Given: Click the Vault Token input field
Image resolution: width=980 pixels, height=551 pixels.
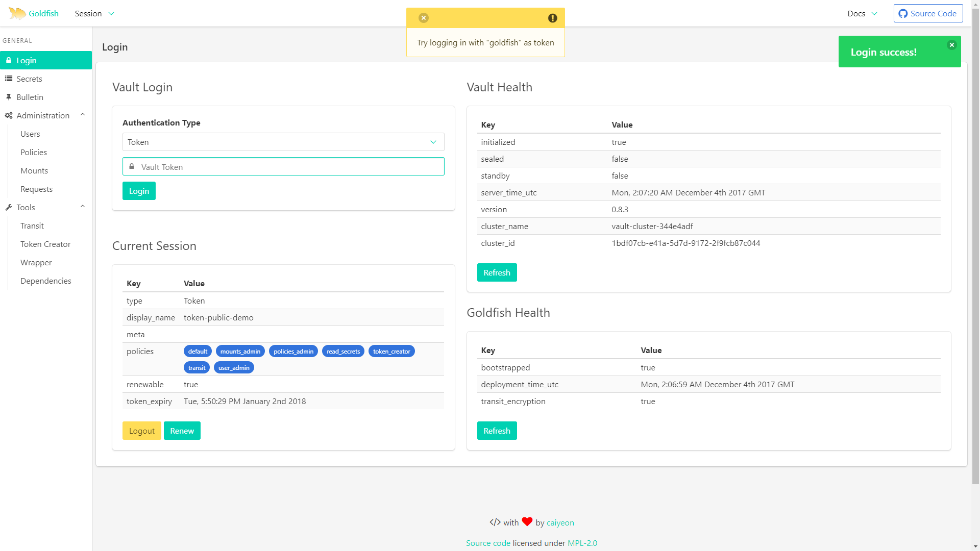Looking at the screenshot, I should (x=288, y=167).
